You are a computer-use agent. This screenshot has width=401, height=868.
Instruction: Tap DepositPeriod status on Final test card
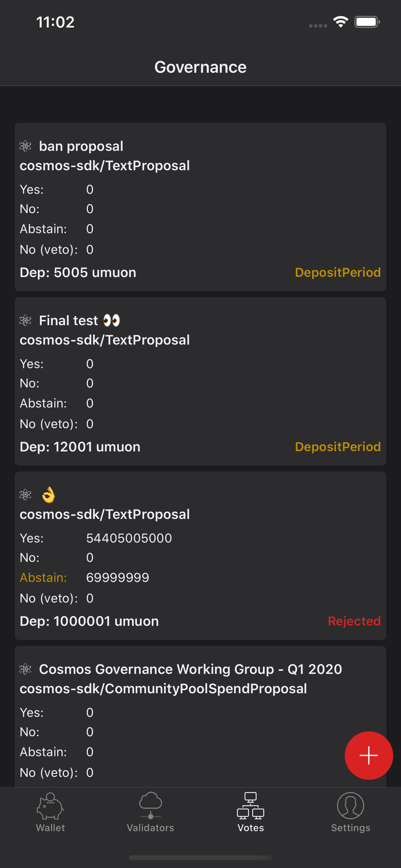coord(338,447)
